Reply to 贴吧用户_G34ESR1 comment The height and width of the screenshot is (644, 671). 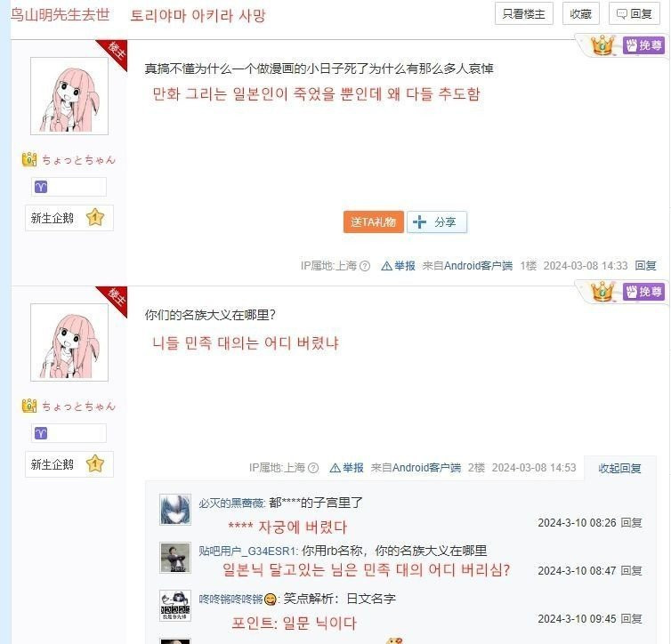pos(631,570)
